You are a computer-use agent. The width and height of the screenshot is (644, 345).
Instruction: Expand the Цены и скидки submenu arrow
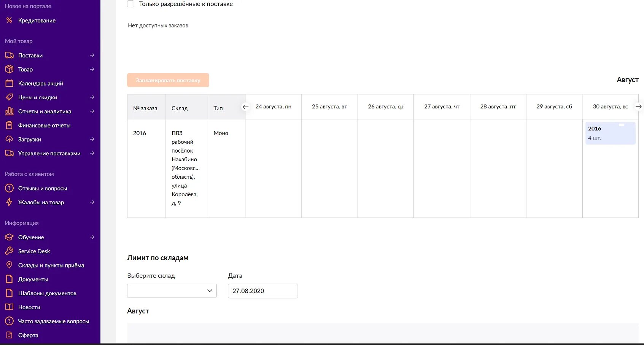(x=92, y=97)
